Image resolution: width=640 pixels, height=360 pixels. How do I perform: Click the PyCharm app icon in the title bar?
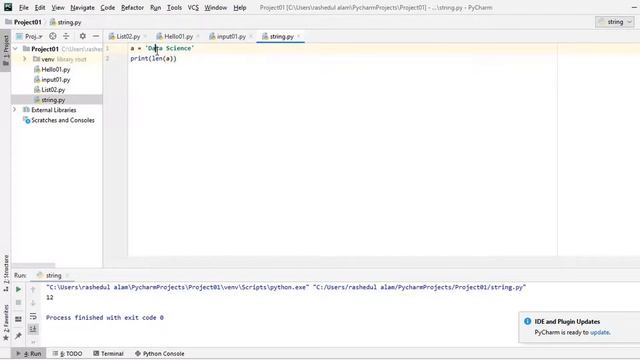click(x=8, y=7)
